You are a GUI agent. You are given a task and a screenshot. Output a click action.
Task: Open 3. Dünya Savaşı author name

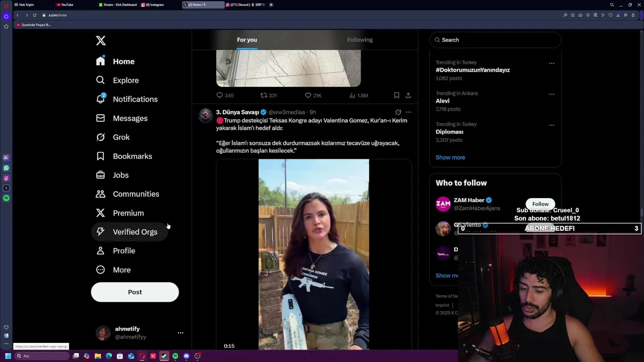pos(237,112)
